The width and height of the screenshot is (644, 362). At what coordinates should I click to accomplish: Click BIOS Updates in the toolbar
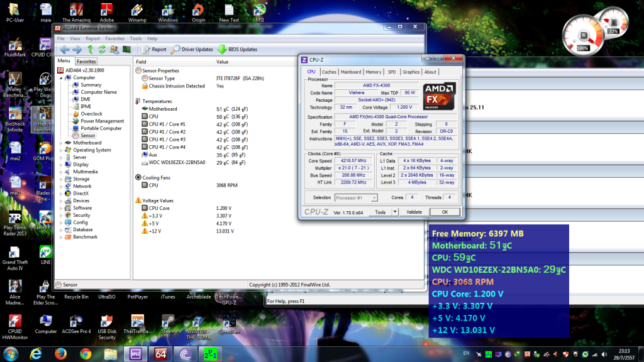pos(236,49)
